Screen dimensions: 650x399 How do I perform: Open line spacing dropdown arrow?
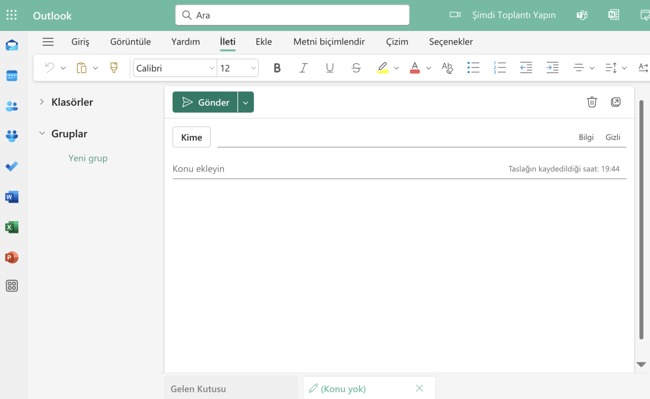(624, 68)
